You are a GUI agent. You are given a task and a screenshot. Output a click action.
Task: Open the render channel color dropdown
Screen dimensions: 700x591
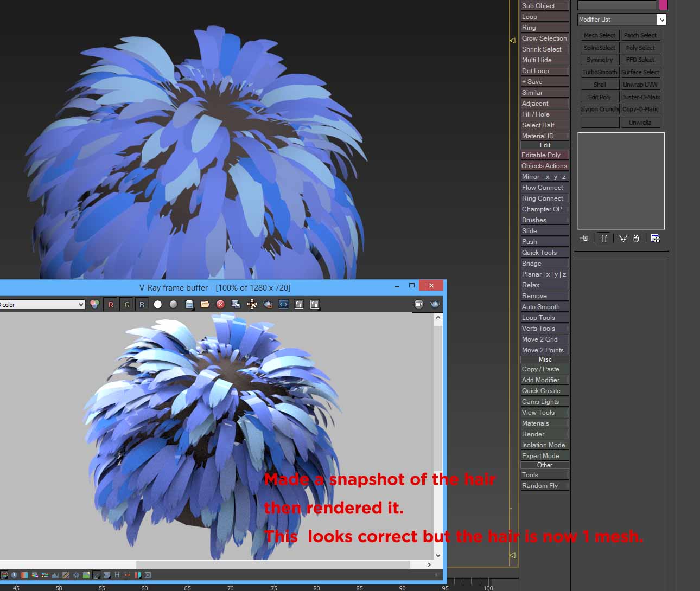pyautogui.click(x=42, y=304)
